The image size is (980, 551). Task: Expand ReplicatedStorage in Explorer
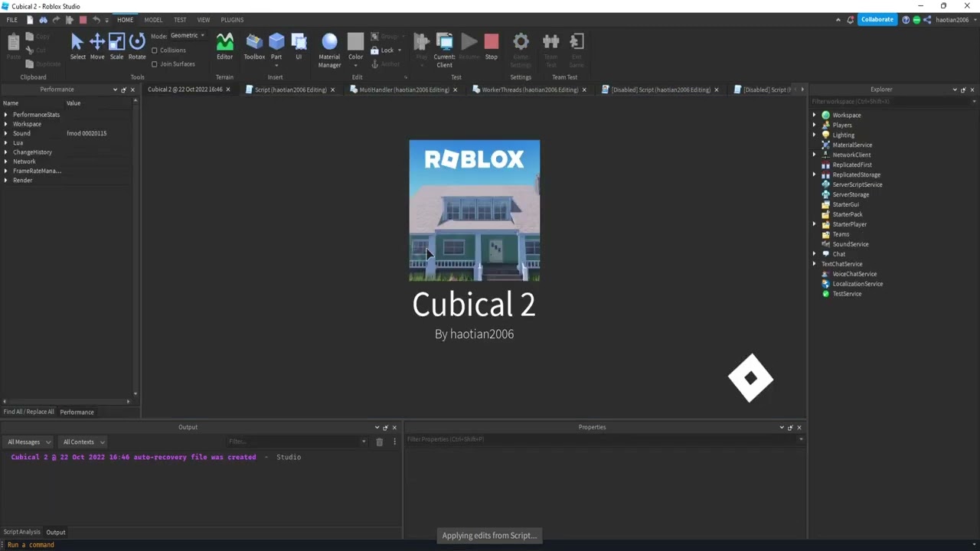tap(815, 175)
